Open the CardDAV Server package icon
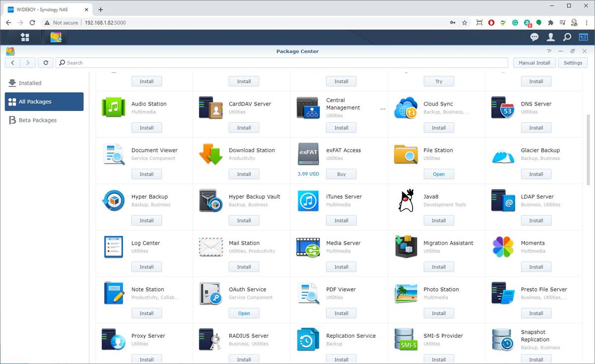The height and width of the screenshot is (364, 595). point(211,107)
